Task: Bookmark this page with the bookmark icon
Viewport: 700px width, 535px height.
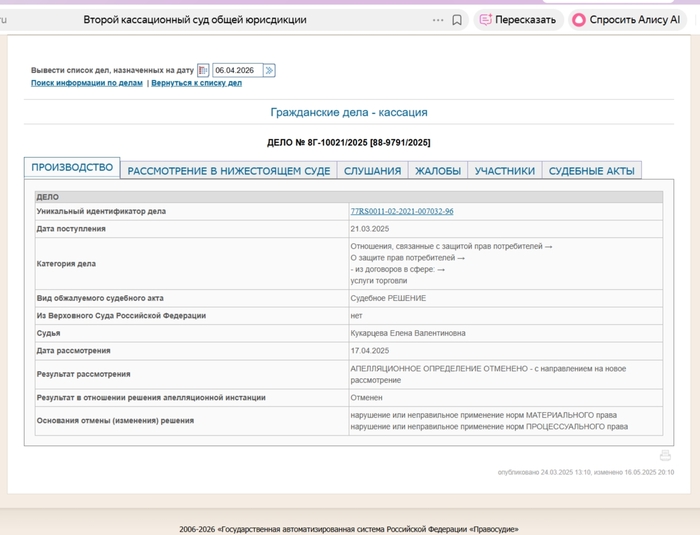Action: 457,20
